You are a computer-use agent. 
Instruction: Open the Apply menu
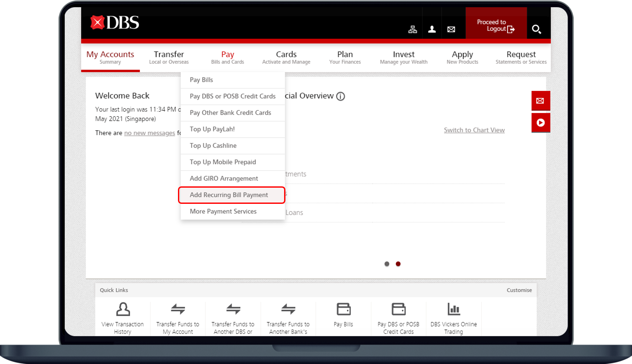(x=462, y=57)
